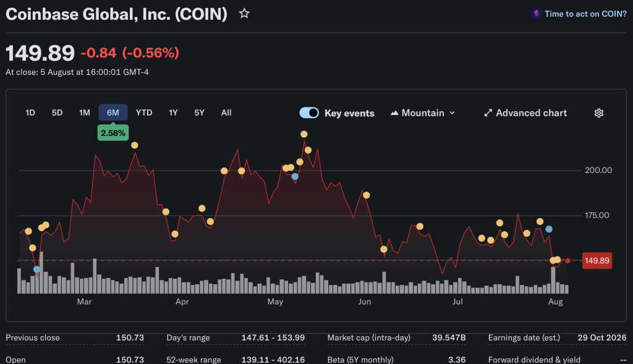
Task: Click the blue event marker in February low
Action: [x=36, y=269]
